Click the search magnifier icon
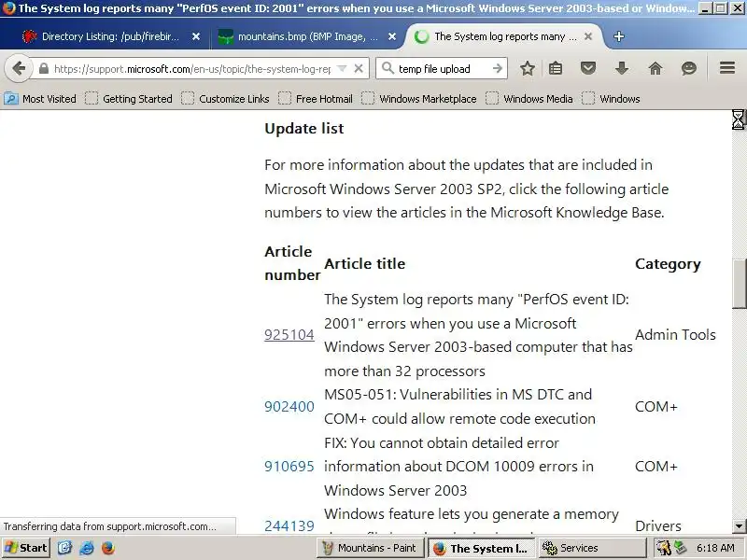Screen dimensions: 747x560 coord(388,68)
